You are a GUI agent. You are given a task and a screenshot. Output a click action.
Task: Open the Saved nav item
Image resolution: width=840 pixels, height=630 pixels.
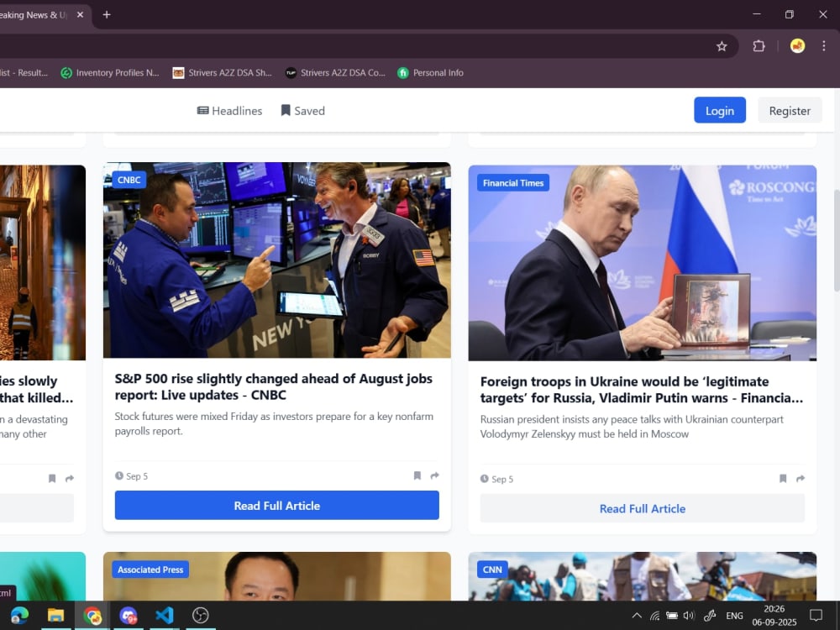303,110
